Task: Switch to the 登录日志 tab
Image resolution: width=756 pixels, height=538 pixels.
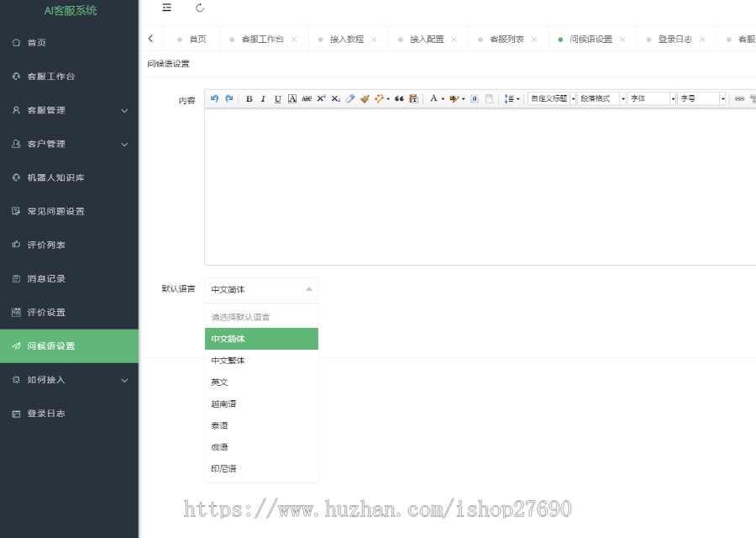Action: pyautogui.click(x=675, y=39)
